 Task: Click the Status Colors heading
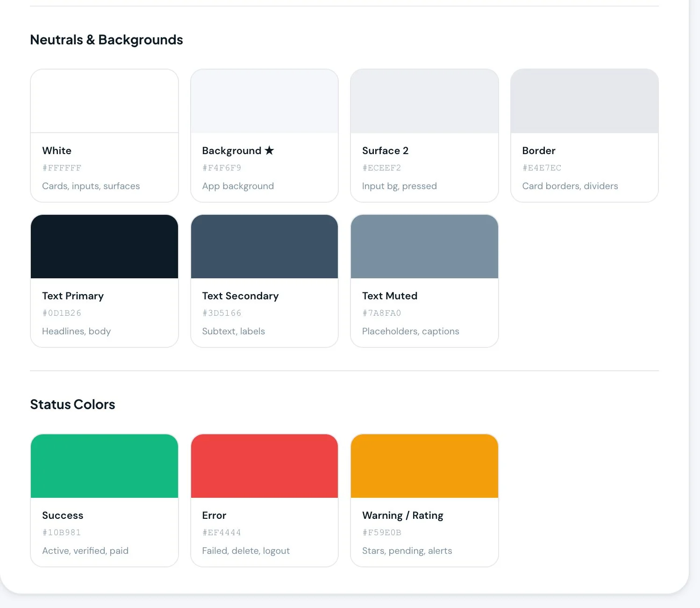pyautogui.click(x=72, y=404)
